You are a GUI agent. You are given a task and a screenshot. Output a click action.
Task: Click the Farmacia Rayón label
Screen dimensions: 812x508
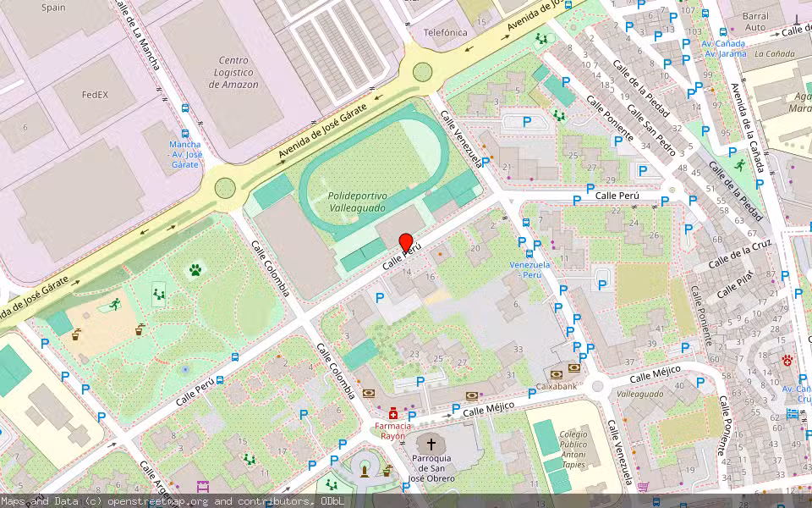[393, 431]
